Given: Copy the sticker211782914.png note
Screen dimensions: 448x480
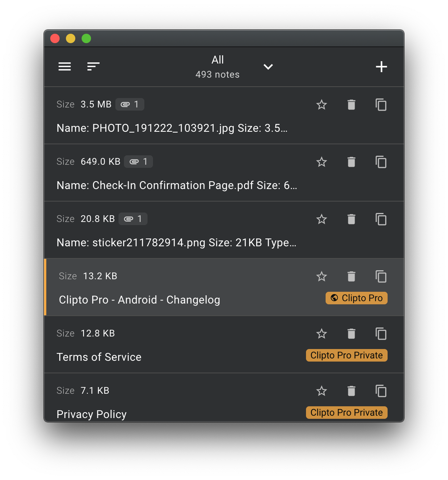Looking at the screenshot, I should pos(381,219).
